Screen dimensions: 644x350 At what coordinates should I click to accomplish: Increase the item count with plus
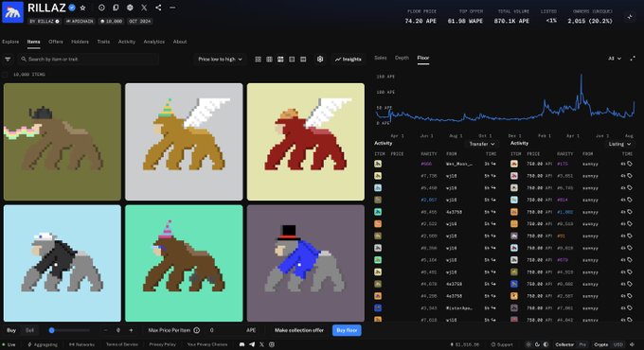tap(131, 330)
